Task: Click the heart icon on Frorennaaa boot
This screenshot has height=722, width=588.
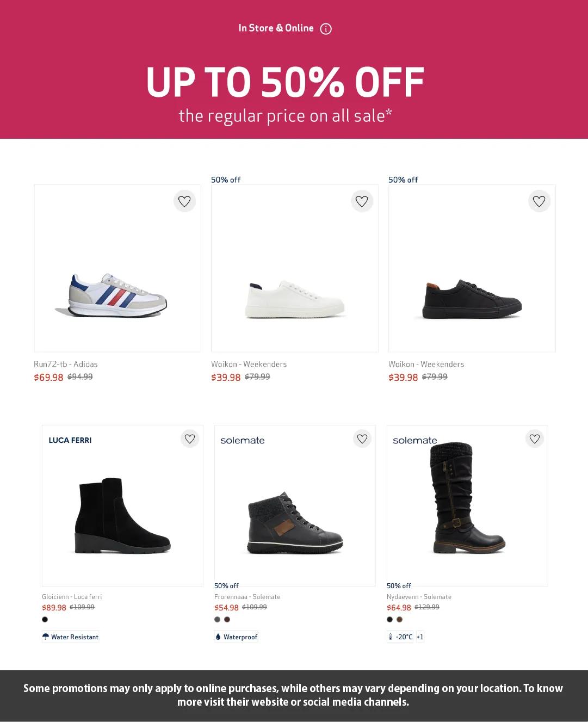Action: 362,439
